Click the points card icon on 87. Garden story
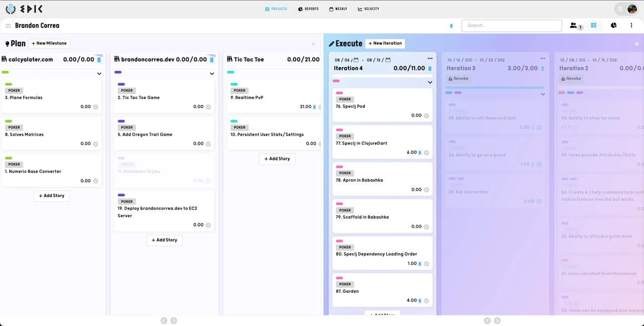Image resolution: width=644 pixels, height=326 pixels. click(420, 300)
